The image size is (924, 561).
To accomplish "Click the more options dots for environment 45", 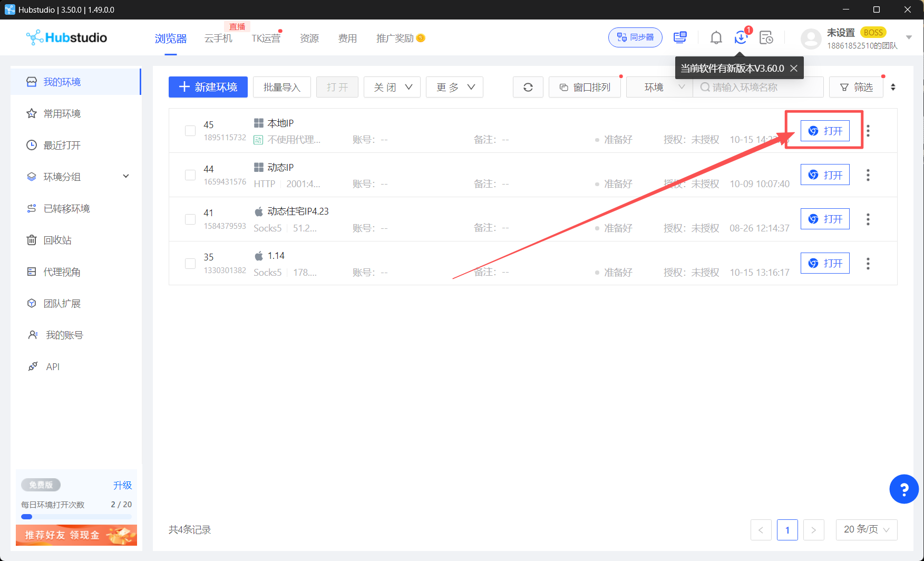I will click(x=868, y=131).
